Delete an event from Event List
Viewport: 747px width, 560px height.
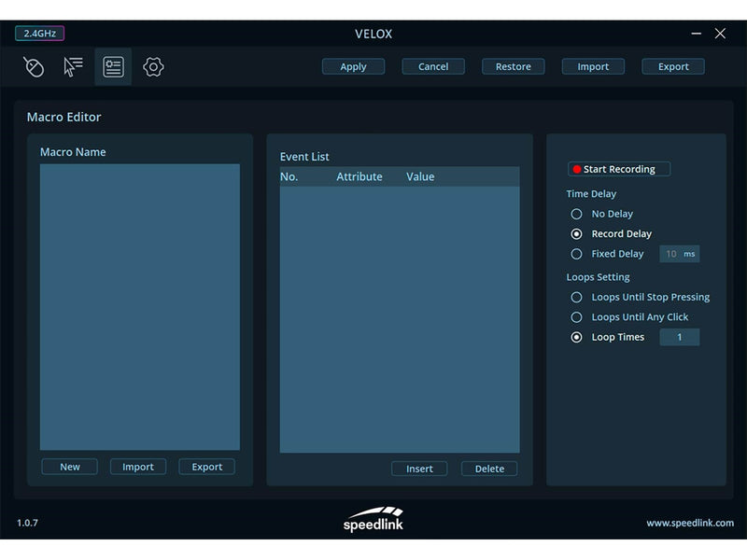pyautogui.click(x=489, y=469)
